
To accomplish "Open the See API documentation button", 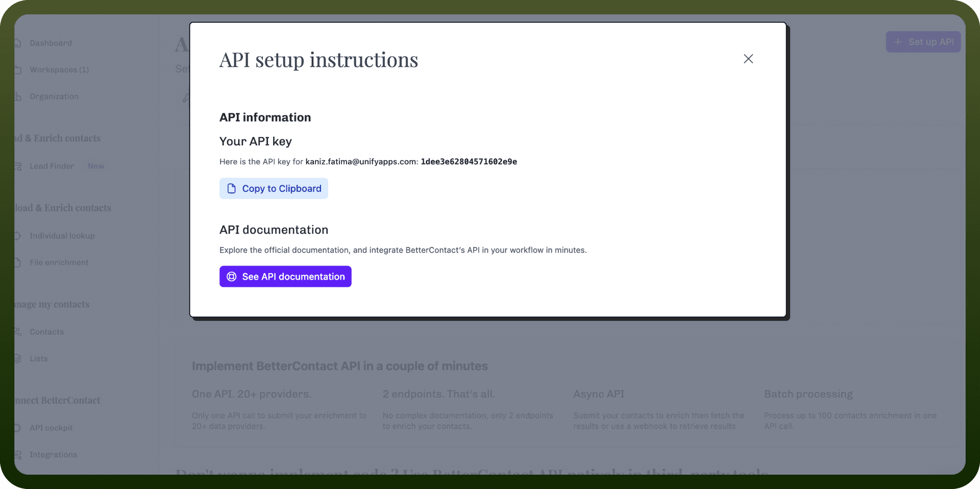I will coord(285,276).
